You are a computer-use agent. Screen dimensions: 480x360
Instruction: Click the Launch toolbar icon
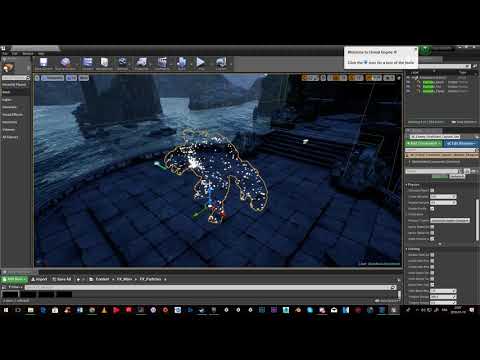(221, 63)
